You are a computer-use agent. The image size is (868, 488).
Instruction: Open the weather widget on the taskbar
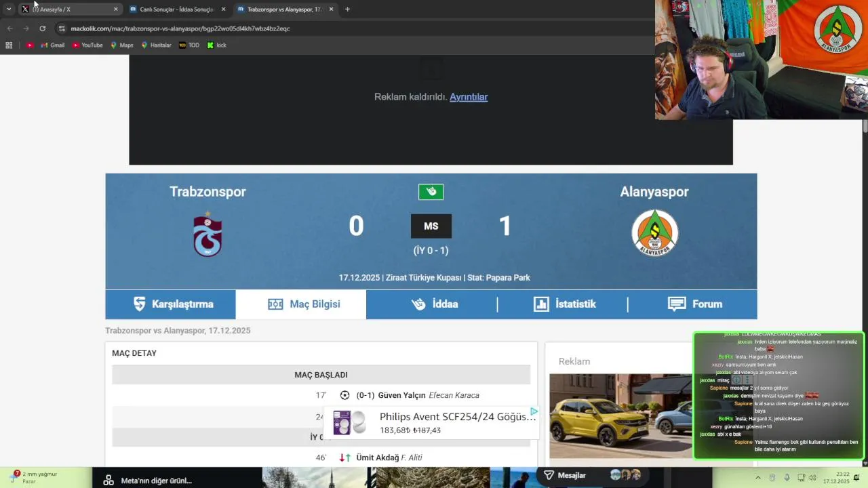35,477
